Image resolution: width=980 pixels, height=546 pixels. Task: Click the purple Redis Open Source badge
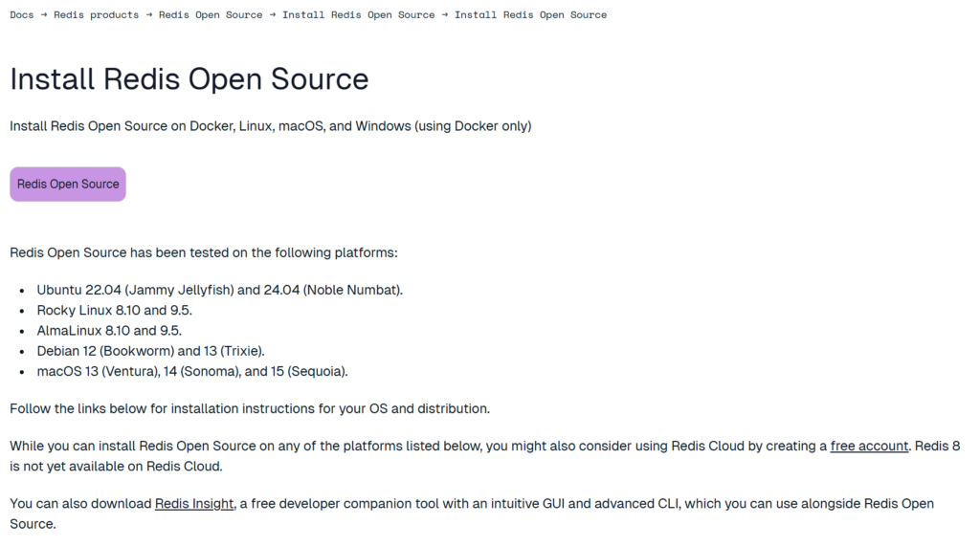(68, 185)
